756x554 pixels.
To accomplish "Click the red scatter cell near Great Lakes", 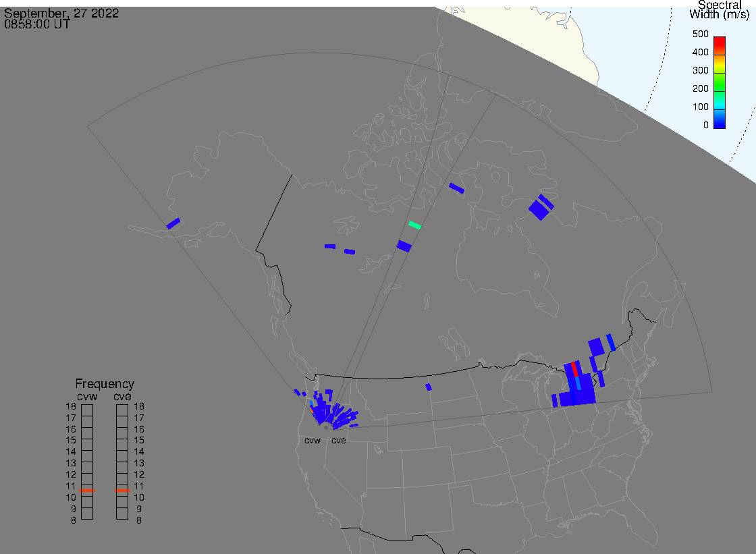I will coord(574,369).
